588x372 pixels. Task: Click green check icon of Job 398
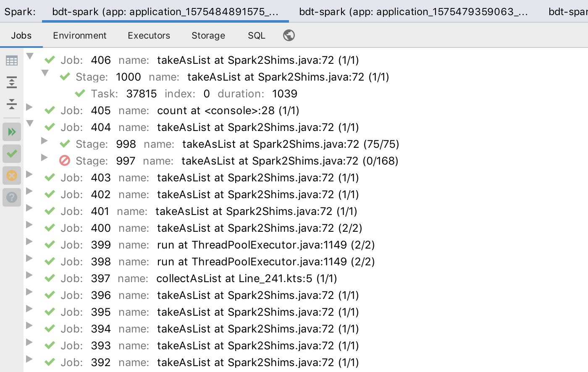pyautogui.click(x=50, y=261)
